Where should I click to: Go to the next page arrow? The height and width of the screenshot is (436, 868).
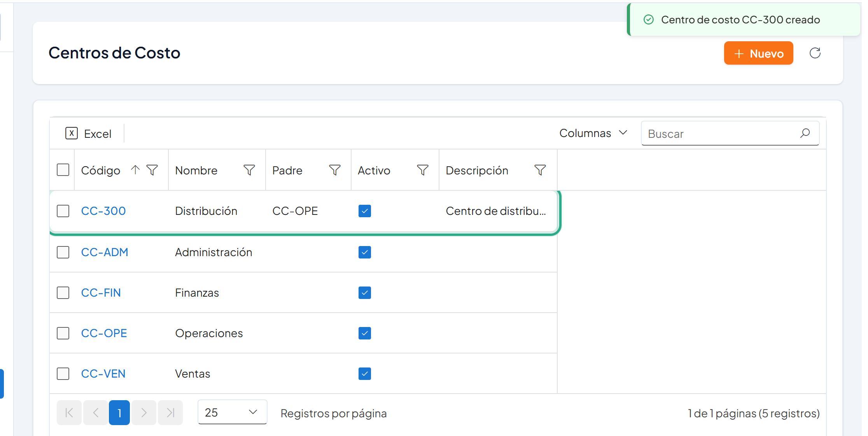tap(144, 413)
